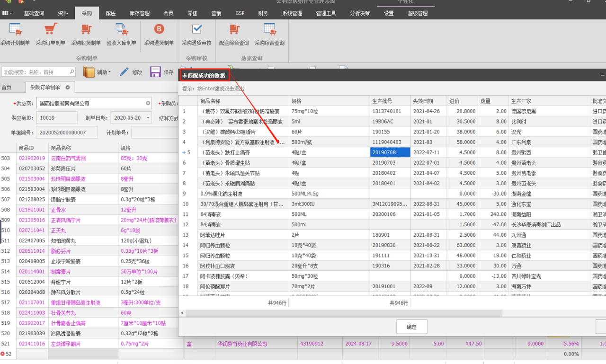The height and width of the screenshot is (364, 606).
Task: Click the dialog horizontal scrollbar thumb
Action: coord(343,313)
